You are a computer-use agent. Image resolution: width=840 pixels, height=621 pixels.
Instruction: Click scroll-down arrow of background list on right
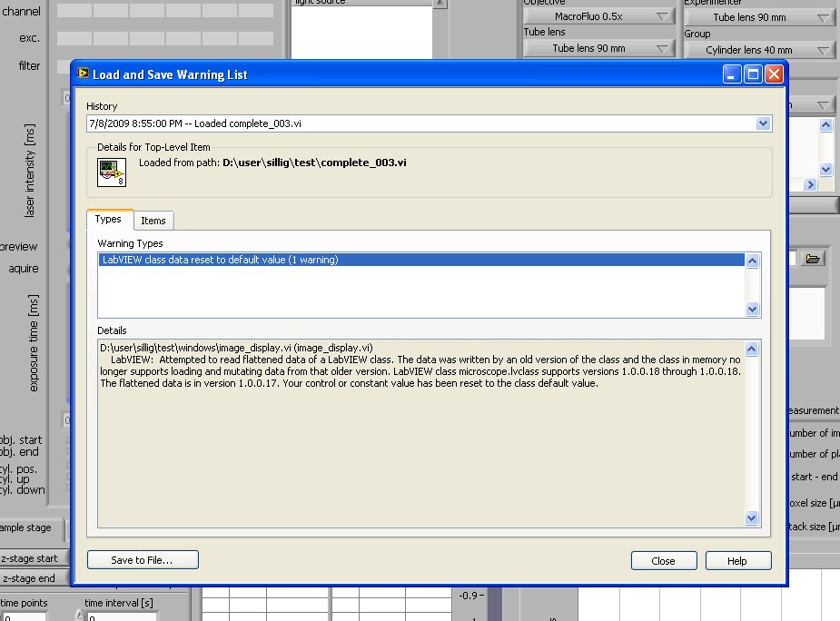click(x=825, y=169)
